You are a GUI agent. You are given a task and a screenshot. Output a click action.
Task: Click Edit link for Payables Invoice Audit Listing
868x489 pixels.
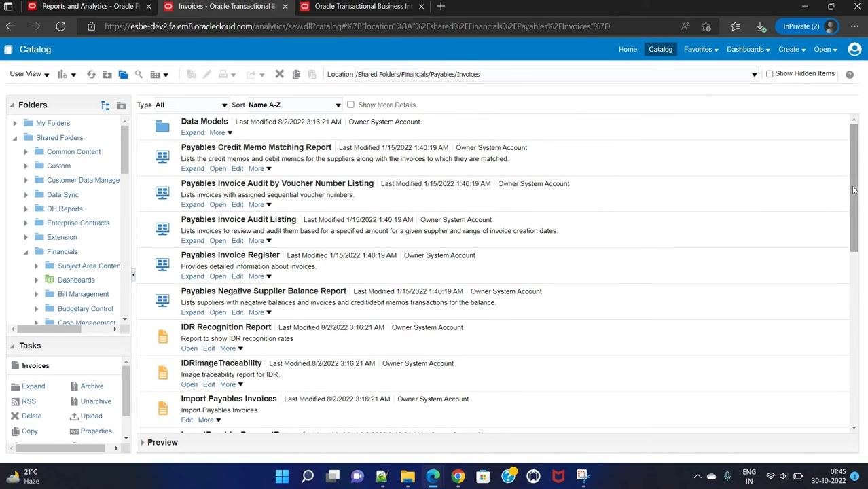(x=237, y=240)
